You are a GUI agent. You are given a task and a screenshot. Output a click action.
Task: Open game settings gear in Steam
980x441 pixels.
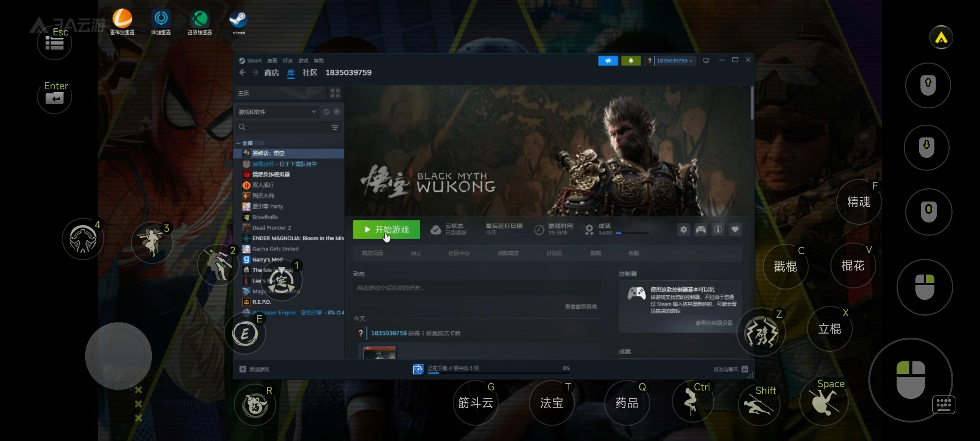coord(683,230)
